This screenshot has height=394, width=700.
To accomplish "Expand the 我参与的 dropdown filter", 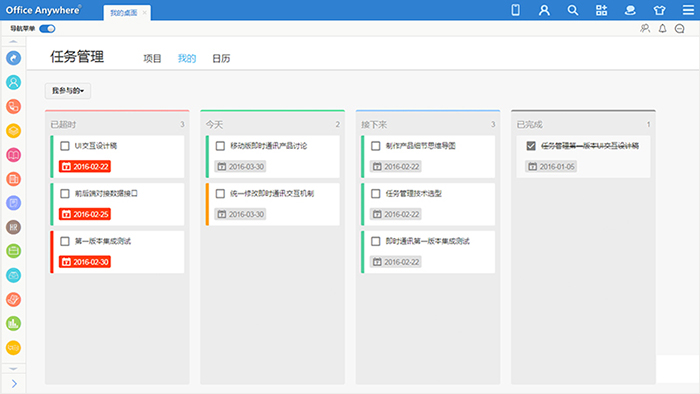I will [68, 91].
